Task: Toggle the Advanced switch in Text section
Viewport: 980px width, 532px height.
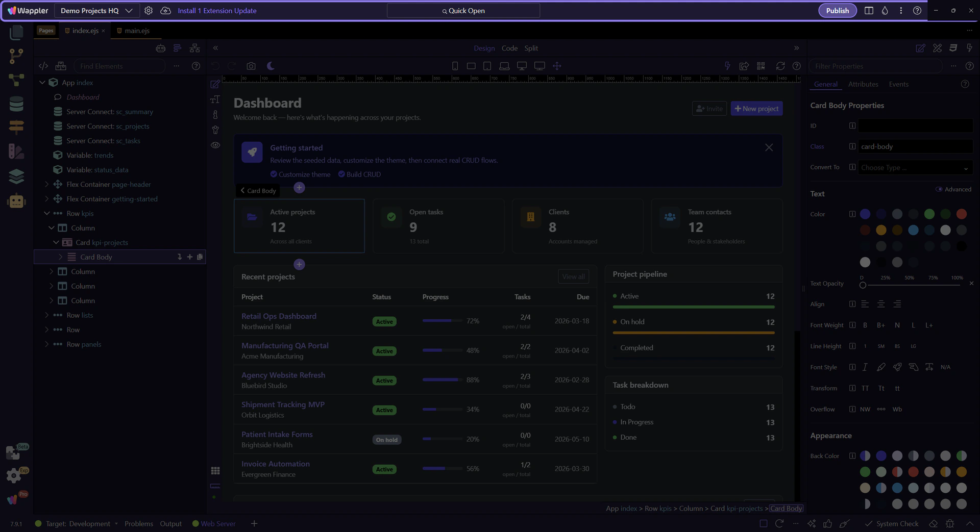Action: click(x=939, y=189)
